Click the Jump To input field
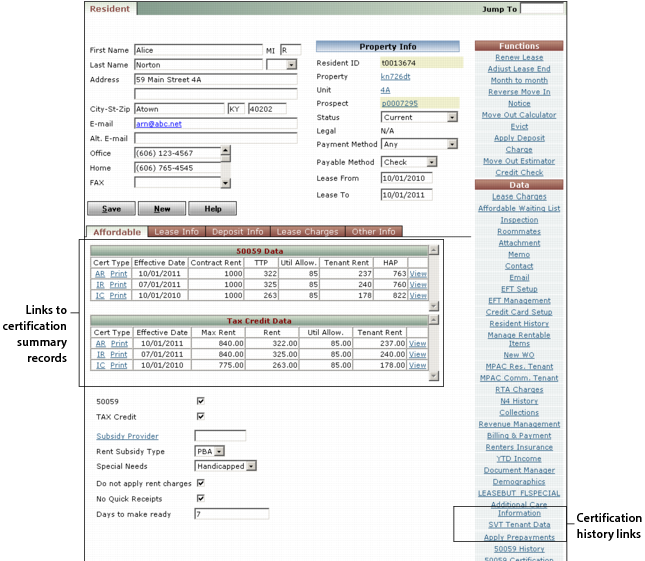The image size is (645, 561). 542,9
